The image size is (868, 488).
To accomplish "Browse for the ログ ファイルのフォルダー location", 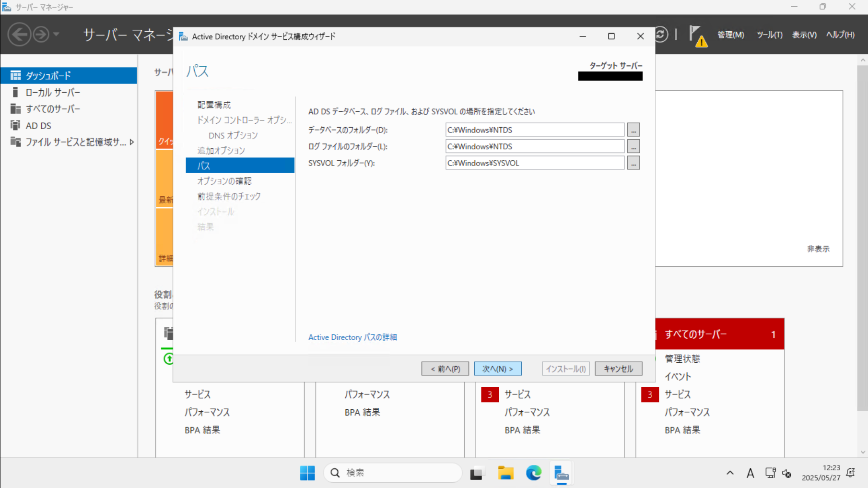I will (633, 146).
